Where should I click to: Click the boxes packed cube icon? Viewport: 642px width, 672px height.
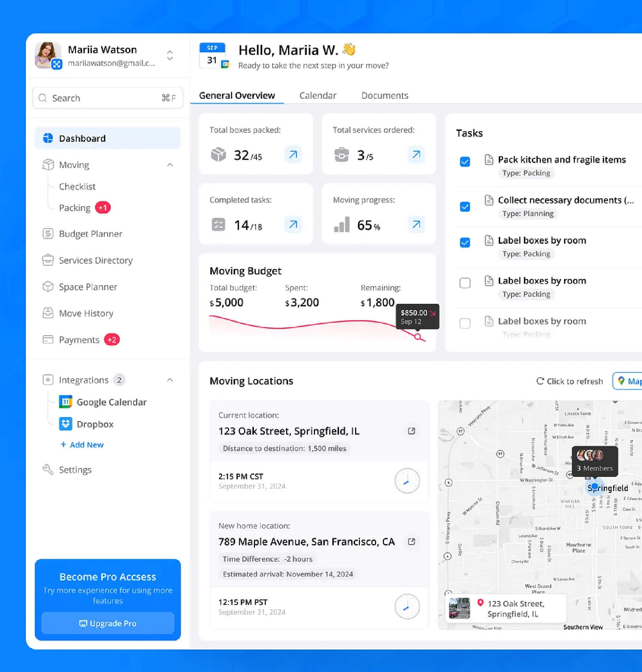point(218,154)
